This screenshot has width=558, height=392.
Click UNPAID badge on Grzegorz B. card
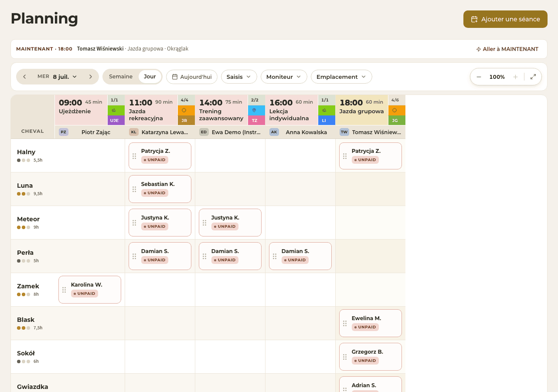[x=365, y=361]
